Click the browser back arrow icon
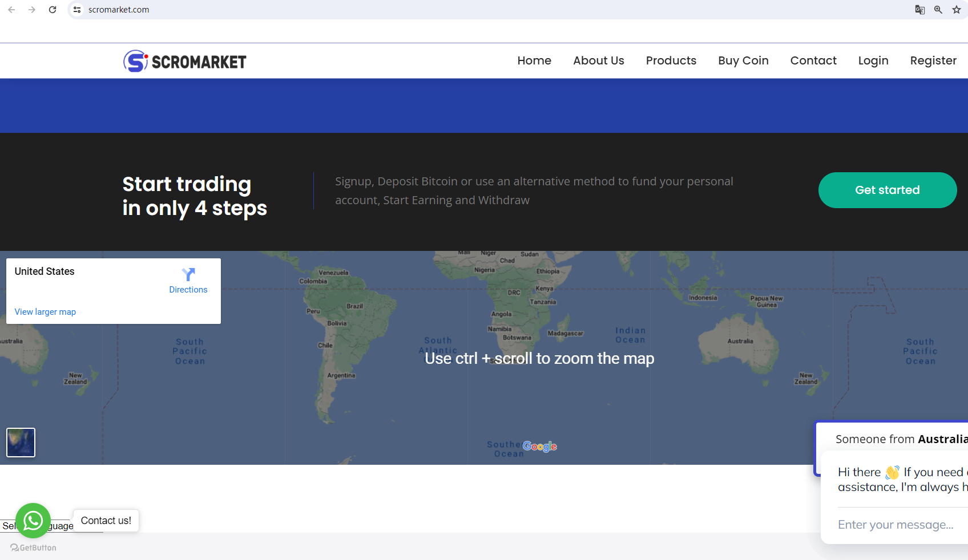 [11, 10]
